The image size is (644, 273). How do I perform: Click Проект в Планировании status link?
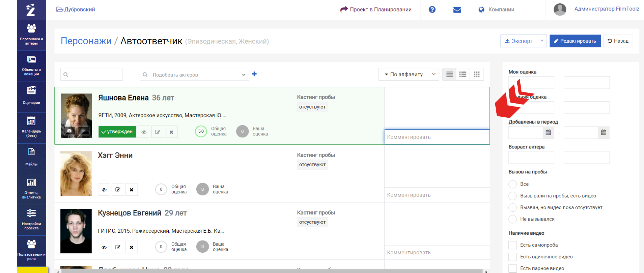point(376,10)
